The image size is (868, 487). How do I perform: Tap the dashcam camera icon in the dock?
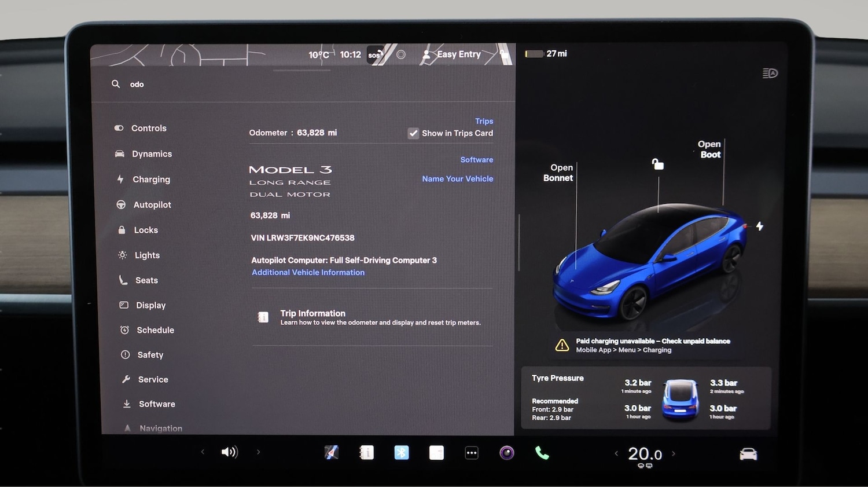(x=507, y=452)
